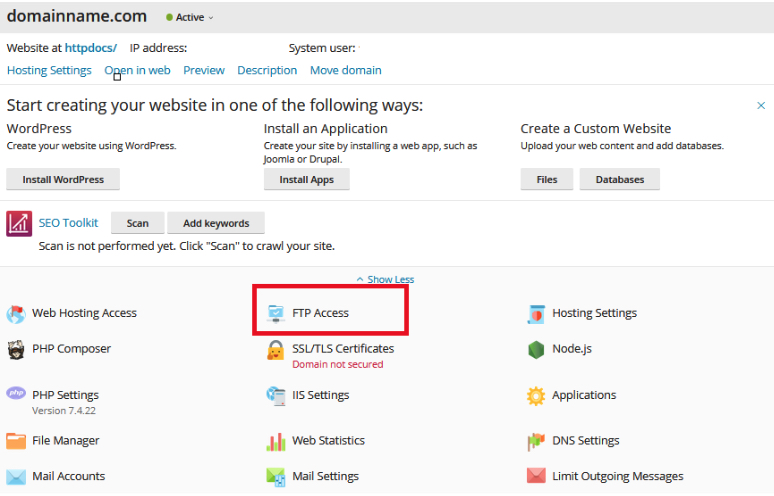Open the Description link

click(x=267, y=71)
